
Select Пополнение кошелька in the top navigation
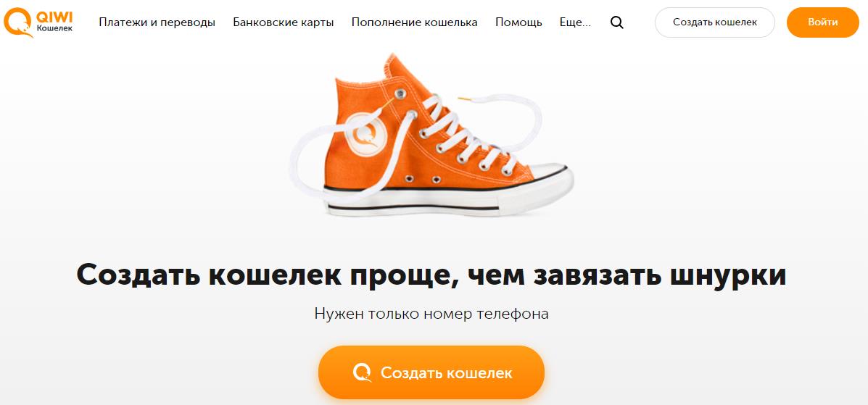click(x=415, y=22)
